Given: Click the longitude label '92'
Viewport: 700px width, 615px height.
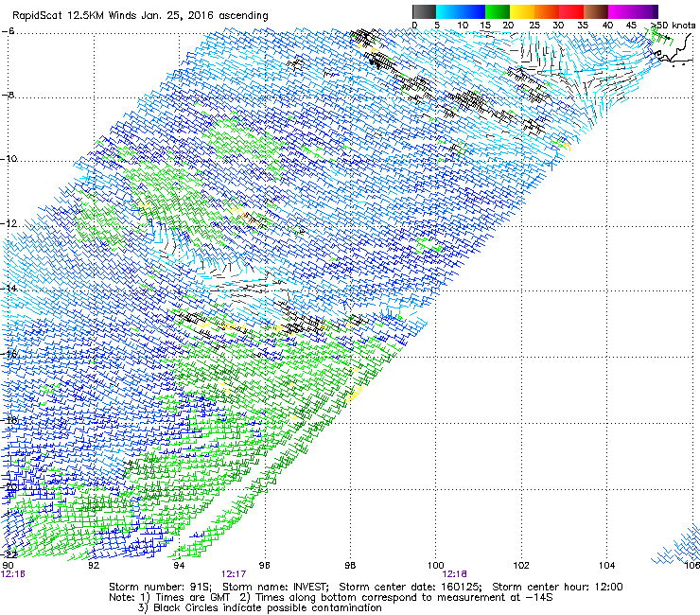Looking at the screenshot, I should point(94,565).
